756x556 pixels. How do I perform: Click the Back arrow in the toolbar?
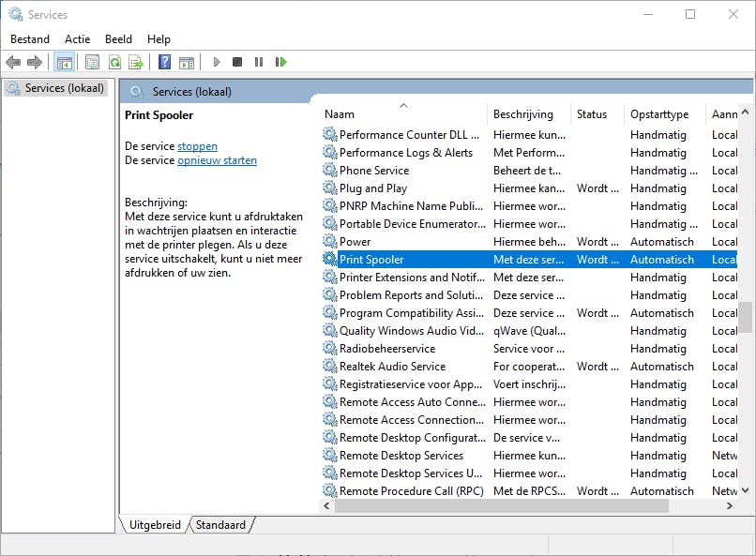[13, 62]
